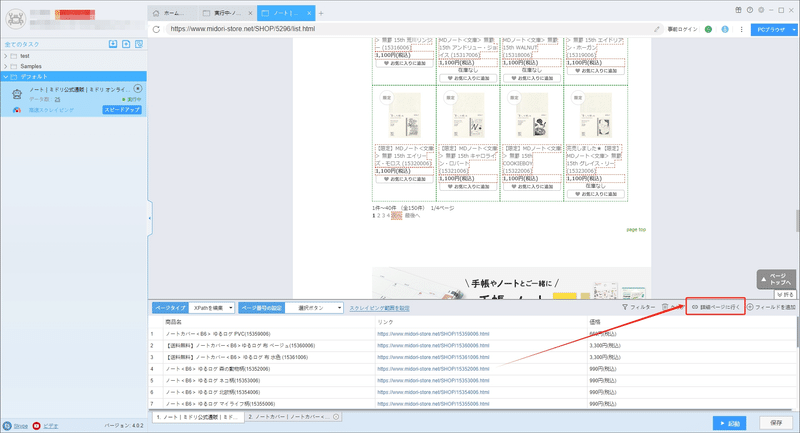Click the ページ番号の設定 button

262,308
